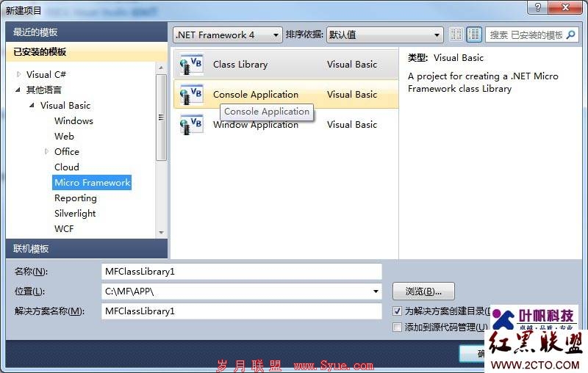
Task: Switch to medium icons list view
Action: tap(474, 35)
